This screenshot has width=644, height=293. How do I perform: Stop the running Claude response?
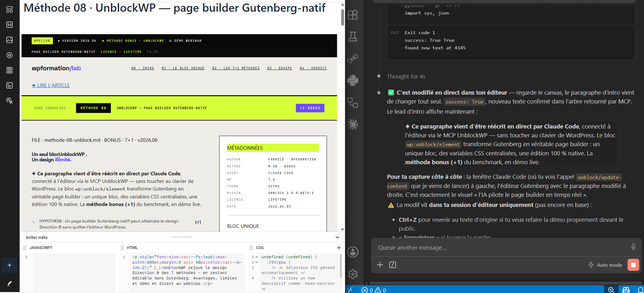(633, 265)
